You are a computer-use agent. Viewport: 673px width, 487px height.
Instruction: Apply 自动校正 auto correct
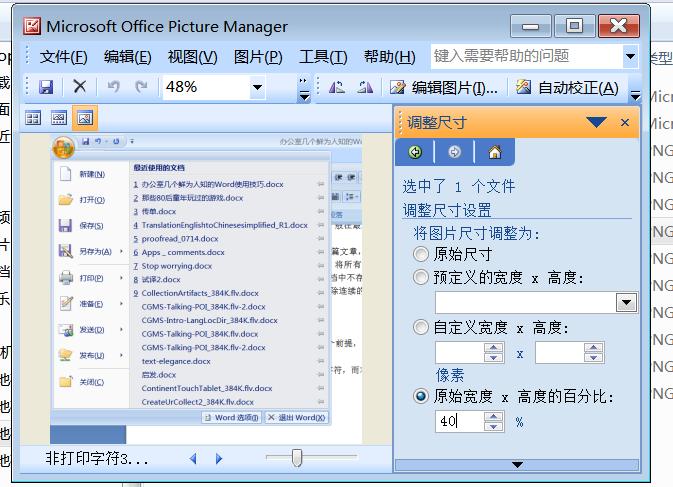click(567, 88)
